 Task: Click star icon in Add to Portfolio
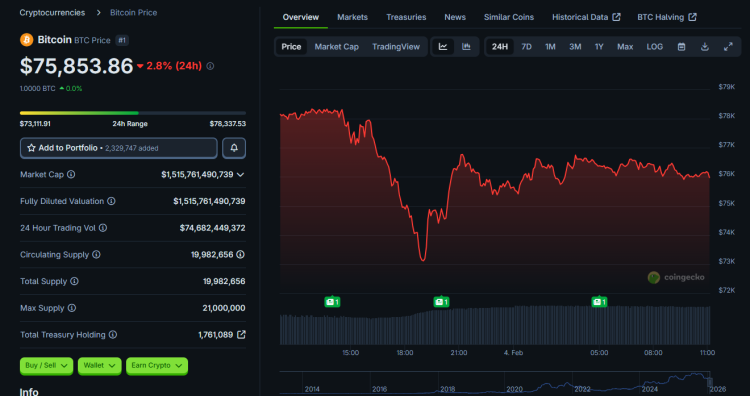point(32,148)
